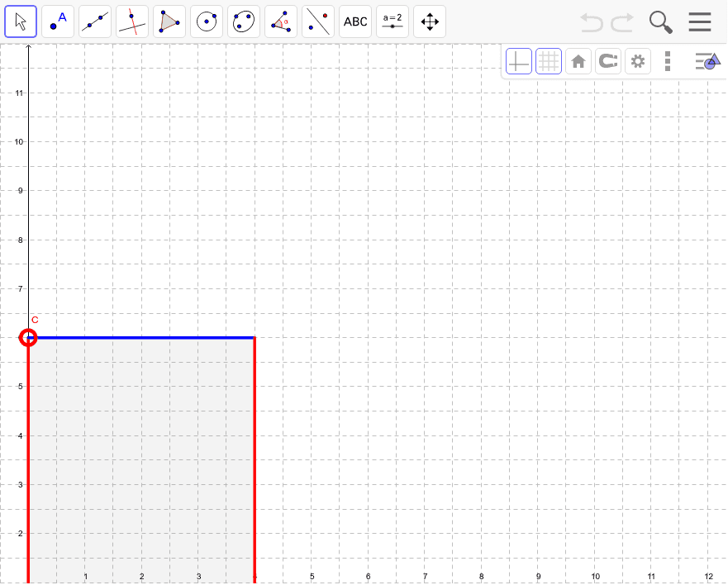Redo the last undone action

[622, 21]
